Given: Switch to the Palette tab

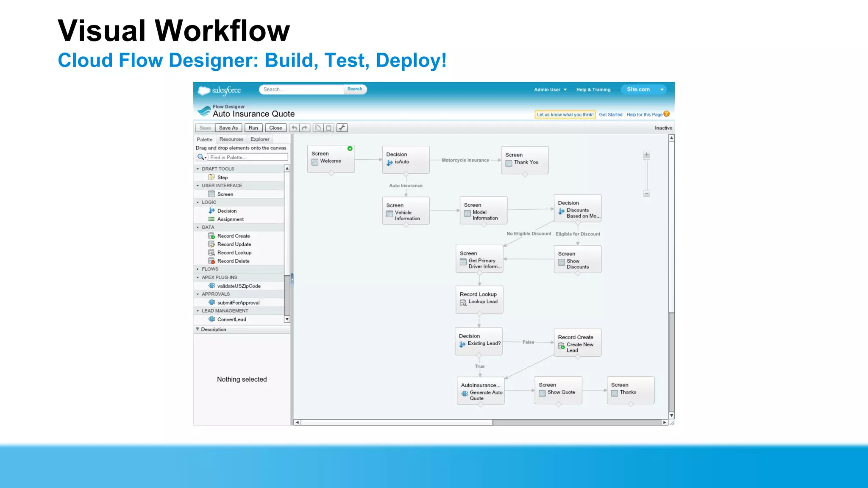Looking at the screenshot, I should (205, 139).
